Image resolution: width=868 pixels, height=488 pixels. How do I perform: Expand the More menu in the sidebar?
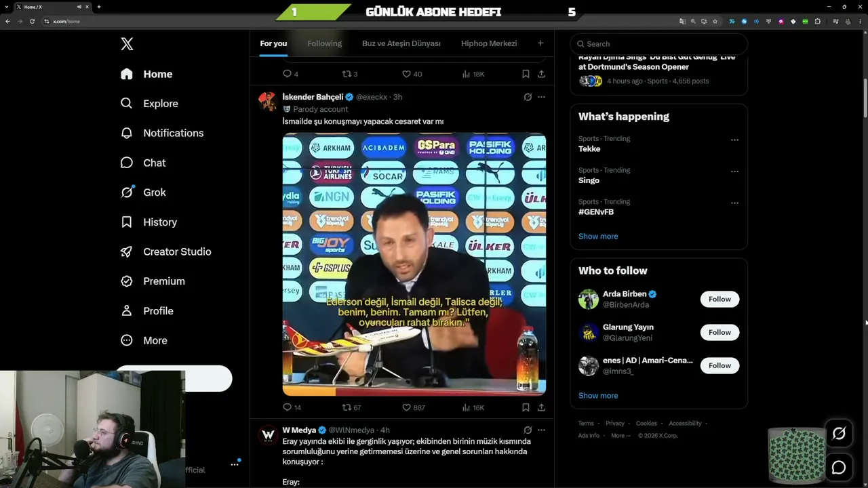click(144, 340)
